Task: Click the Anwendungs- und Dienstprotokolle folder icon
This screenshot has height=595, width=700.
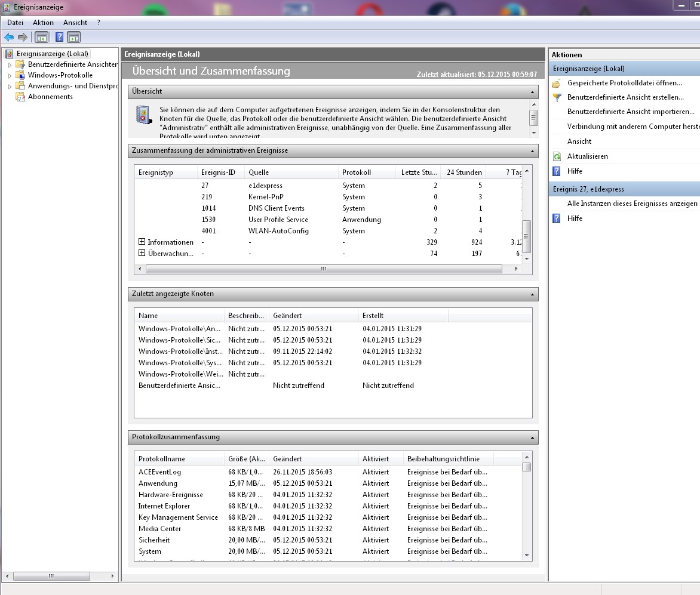Action: [20, 86]
